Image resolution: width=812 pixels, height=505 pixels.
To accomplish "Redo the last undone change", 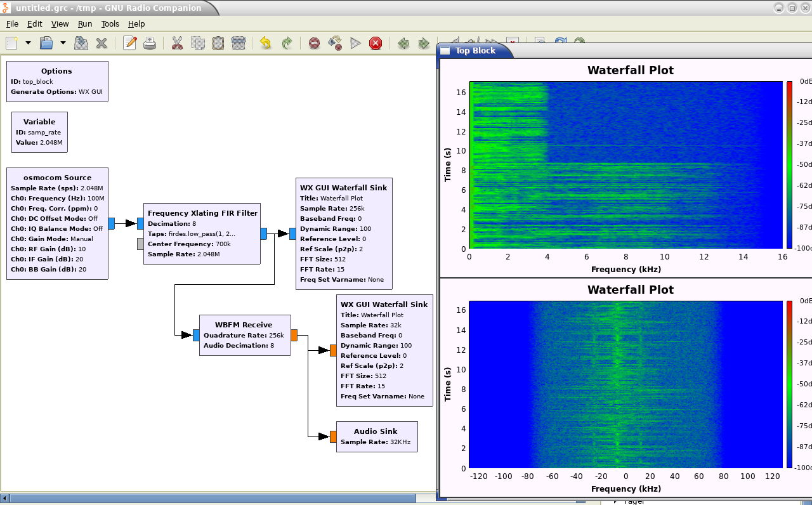I will 287,43.
